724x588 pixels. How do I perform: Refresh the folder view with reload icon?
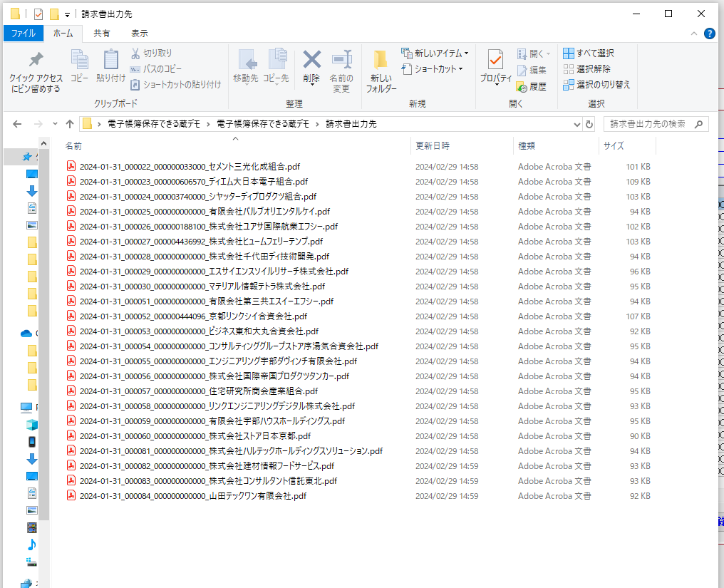click(589, 124)
